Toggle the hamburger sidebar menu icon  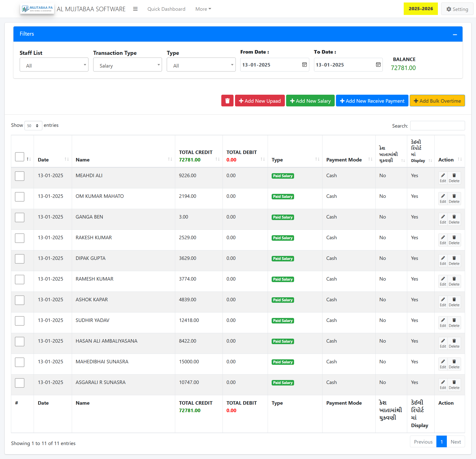tap(135, 9)
